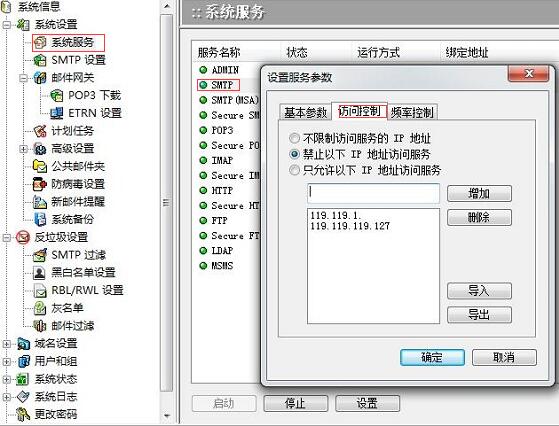Expand the 高级设置 tree node
The image size is (559, 426).
(x=23, y=149)
